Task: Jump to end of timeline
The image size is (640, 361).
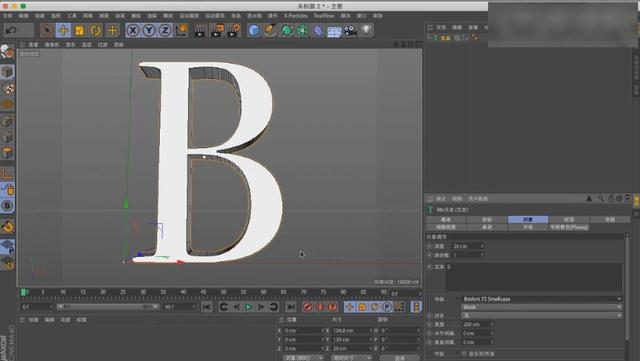Action: click(x=291, y=307)
